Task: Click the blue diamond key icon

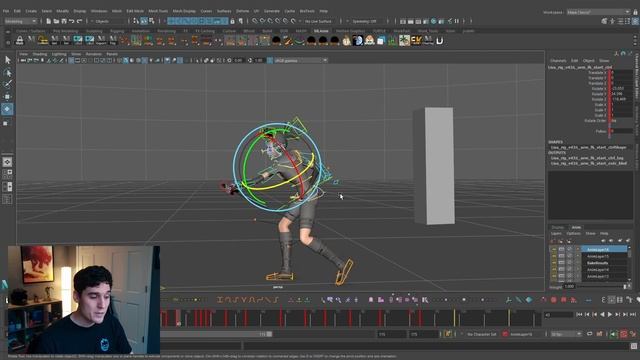Action: coord(529,300)
